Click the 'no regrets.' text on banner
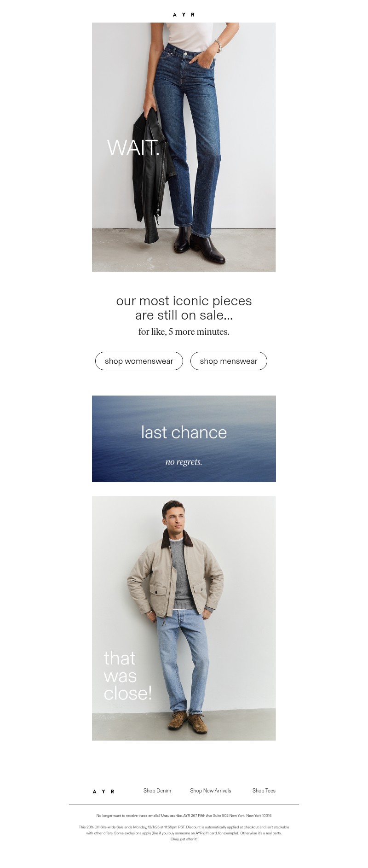Screen dimensions: 368x868 184,462
